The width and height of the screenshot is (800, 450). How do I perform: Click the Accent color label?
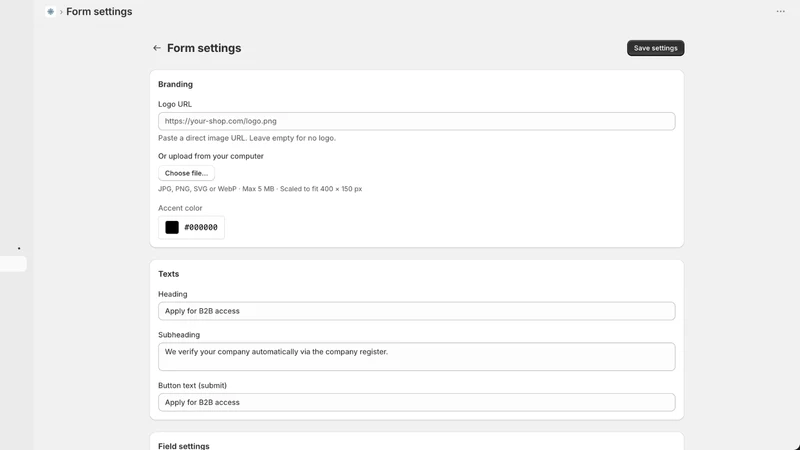point(180,208)
